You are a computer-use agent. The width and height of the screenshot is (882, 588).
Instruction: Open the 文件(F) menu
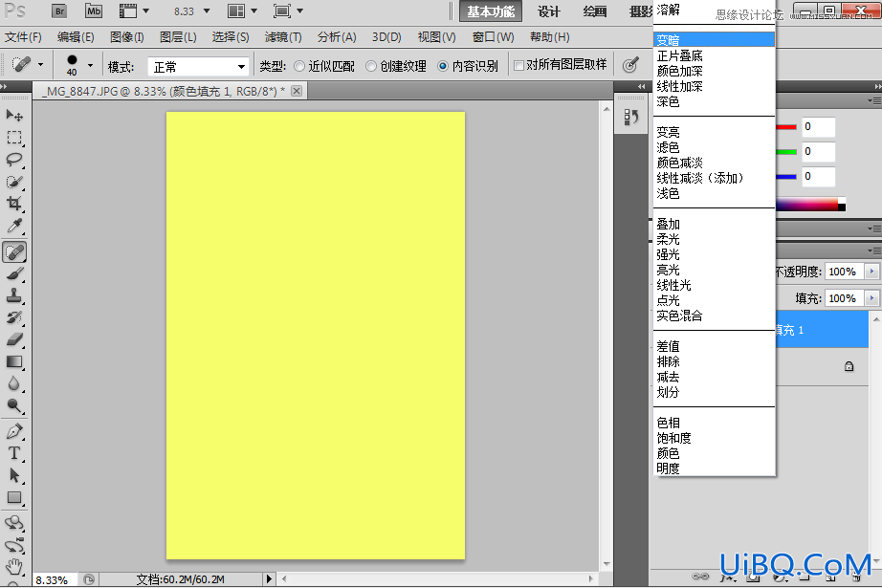23,37
